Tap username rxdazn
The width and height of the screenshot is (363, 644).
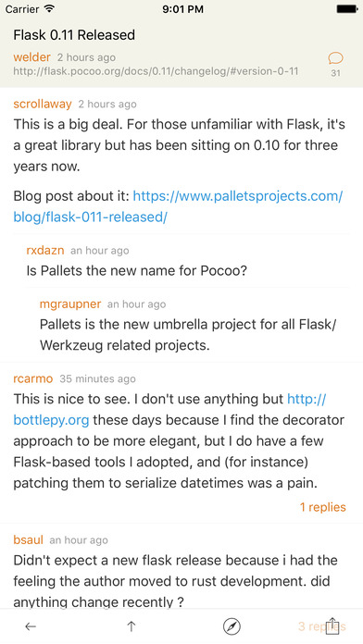44,250
